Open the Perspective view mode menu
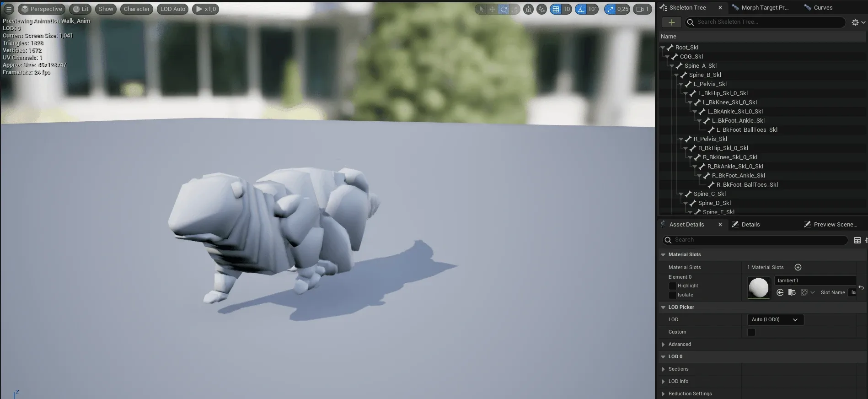Viewport: 868px width, 399px height. (x=42, y=9)
